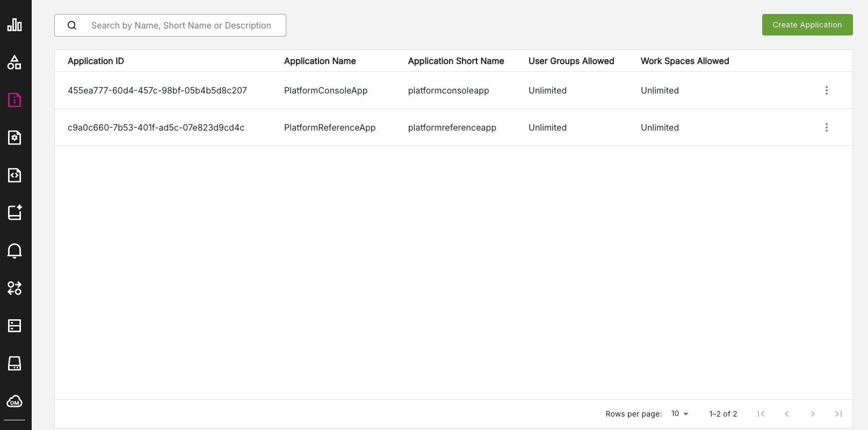
Task: Open the OM cloud sidebar icon
Action: coord(15,402)
